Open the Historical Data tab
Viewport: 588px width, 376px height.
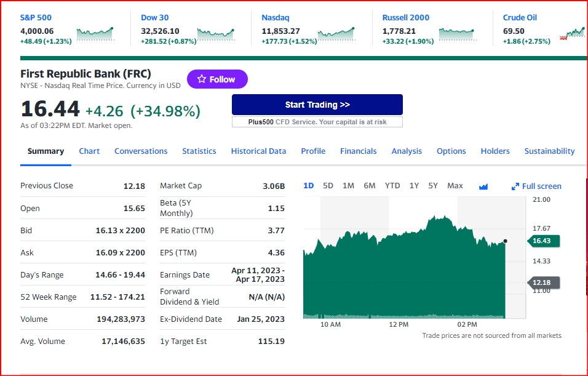[258, 151]
